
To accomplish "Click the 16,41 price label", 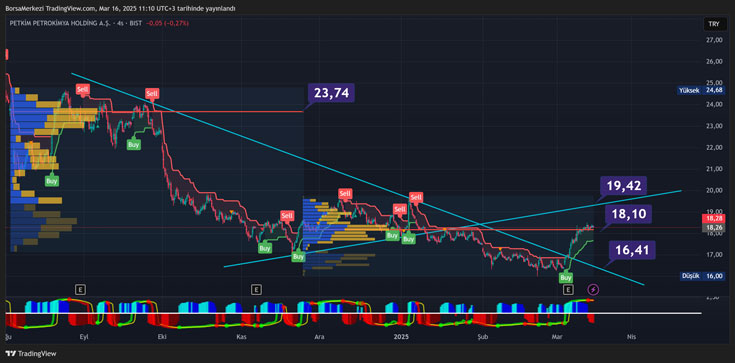I will click(632, 250).
